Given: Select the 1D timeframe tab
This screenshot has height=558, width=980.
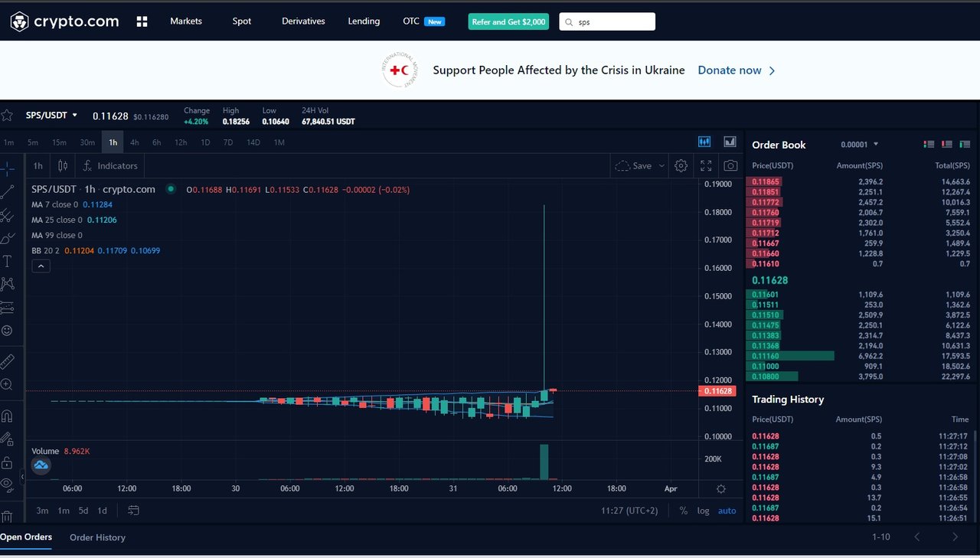Looking at the screenshot, I should click(x=205, y=142).
